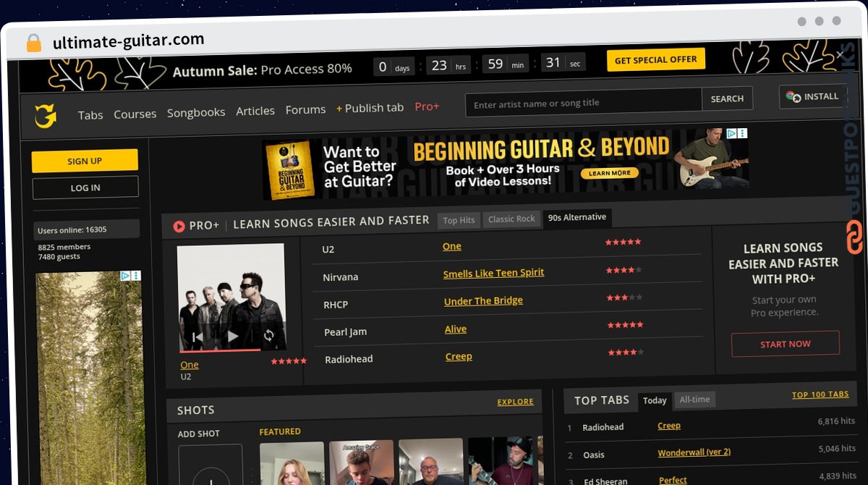Screen dimensions: 868x485
Task: Play the U2 One track
Action: [x=232, y=336]
